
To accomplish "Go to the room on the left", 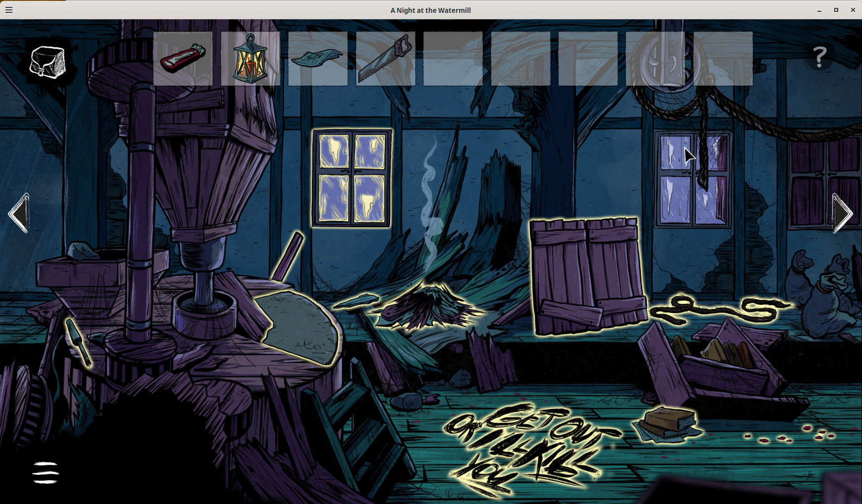I will [x=19, y=213].
